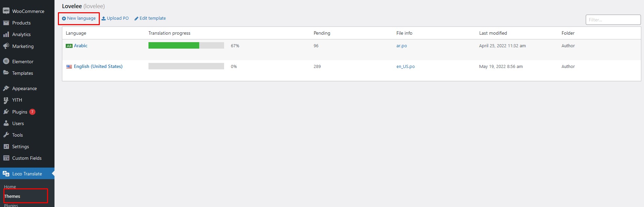Image resolution: width=644 pixels, height=207 pixels.
Task: Click the Arabic AR language badge
Action: (69, 46)
